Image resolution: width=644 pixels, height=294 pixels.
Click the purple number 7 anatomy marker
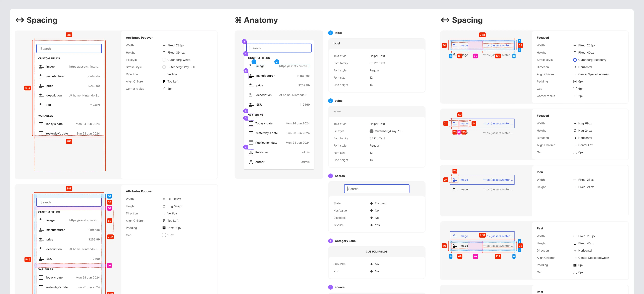pyautogui.click(x=246, y=147)
